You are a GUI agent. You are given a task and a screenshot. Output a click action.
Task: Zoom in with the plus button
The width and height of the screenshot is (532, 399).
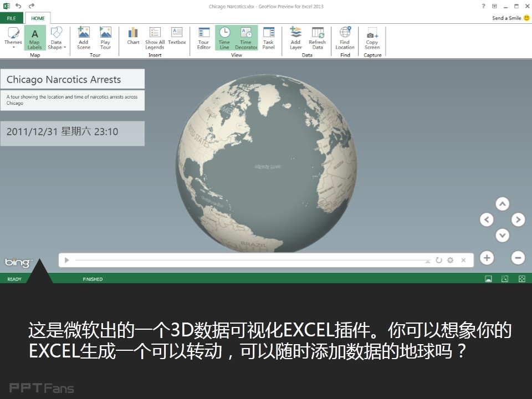[x=487, y=258]
